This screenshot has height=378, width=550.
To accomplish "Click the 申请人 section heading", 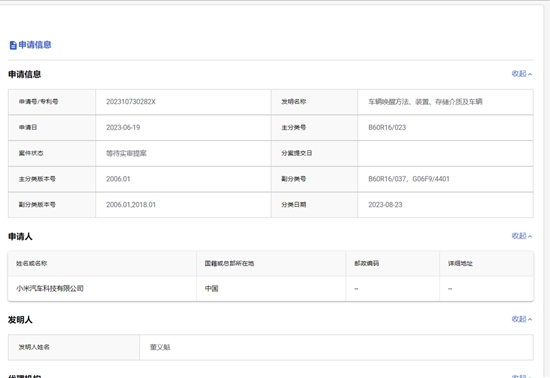I will coord(20,237).
